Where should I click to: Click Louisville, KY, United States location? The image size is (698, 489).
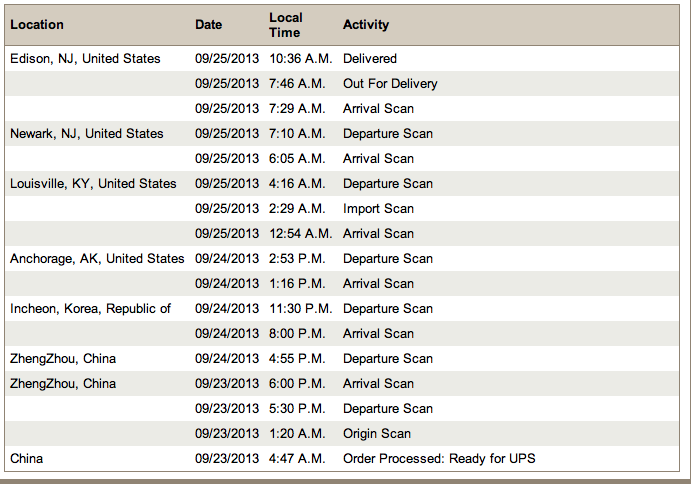(93, 184)
